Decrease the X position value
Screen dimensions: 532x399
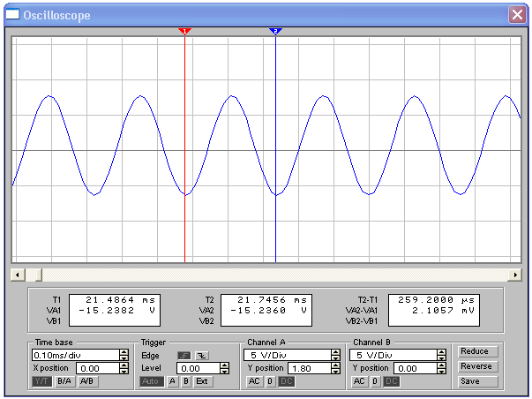click(x=124, y=371)
